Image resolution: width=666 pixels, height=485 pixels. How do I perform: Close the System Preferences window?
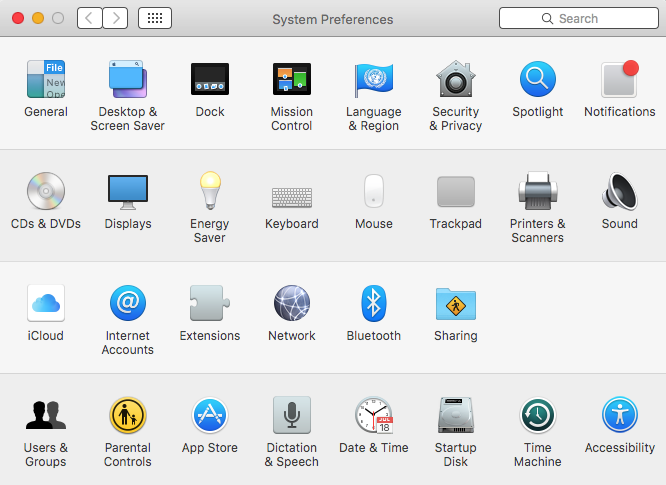click(x=18, y=18)
